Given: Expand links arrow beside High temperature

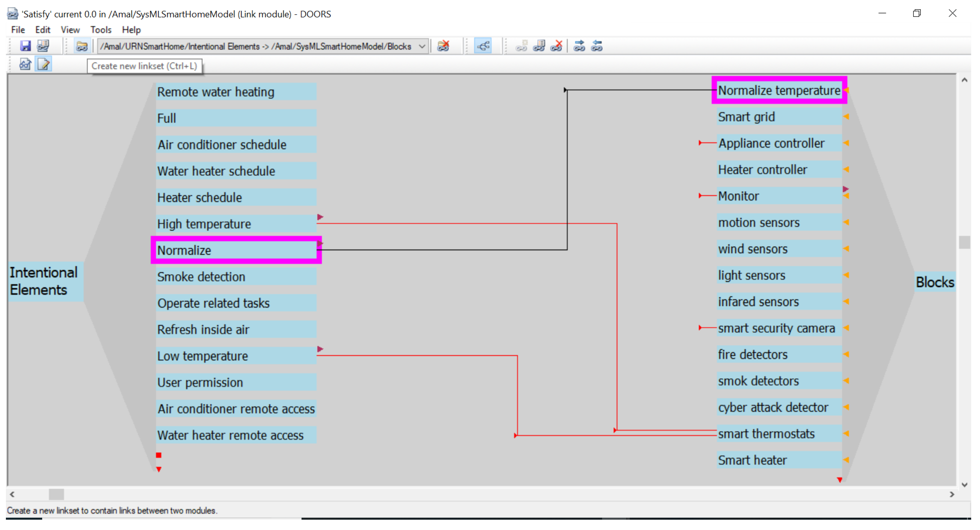Looking at the screenshot, I should pos(320,217).
